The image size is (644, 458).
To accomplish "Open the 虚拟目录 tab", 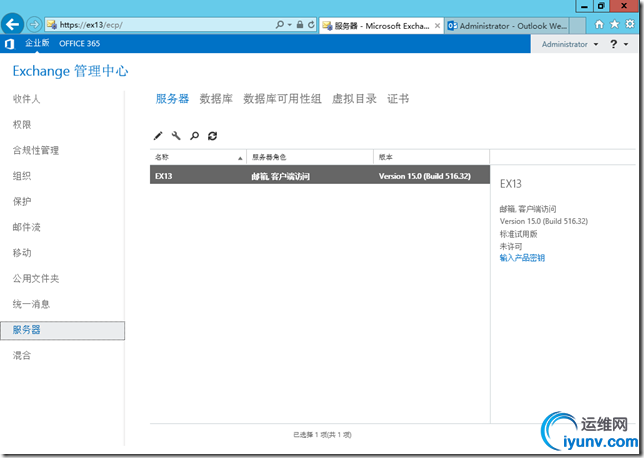I will [354, 99].
